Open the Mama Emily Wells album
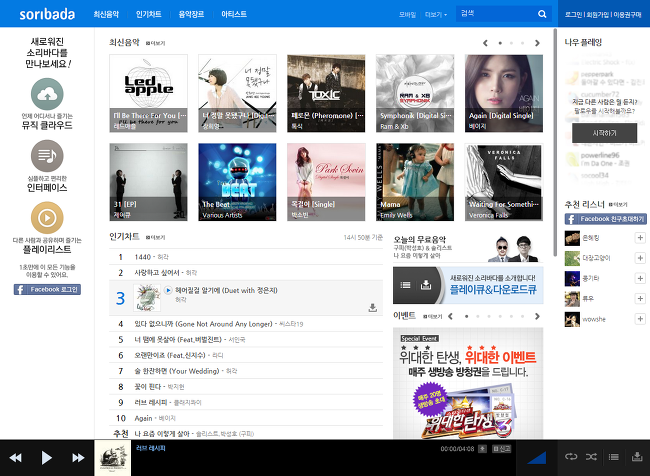 pyautogui.click(x=415, y=182)
